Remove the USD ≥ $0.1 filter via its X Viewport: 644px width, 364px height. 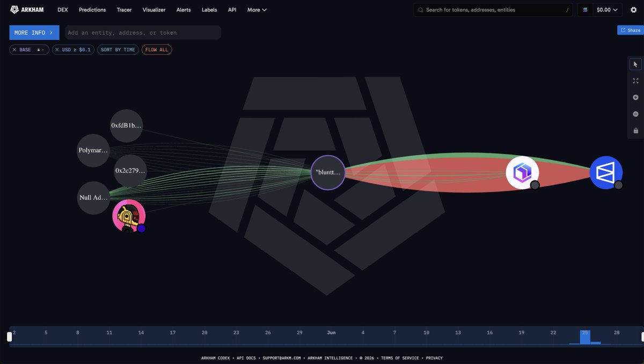coord(57,49)
